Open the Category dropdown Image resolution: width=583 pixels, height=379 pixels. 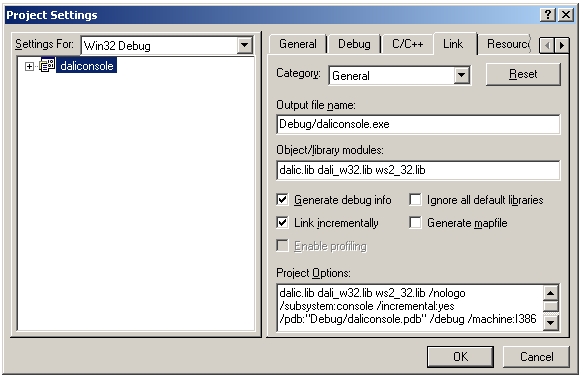tap(461, 76)
